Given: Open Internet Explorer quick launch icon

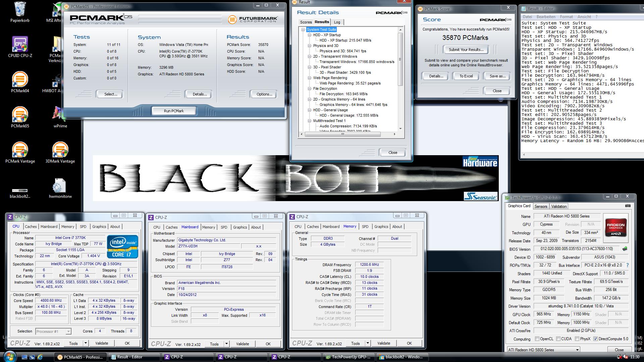Looking at the screenshot, I should pos(40,357).
